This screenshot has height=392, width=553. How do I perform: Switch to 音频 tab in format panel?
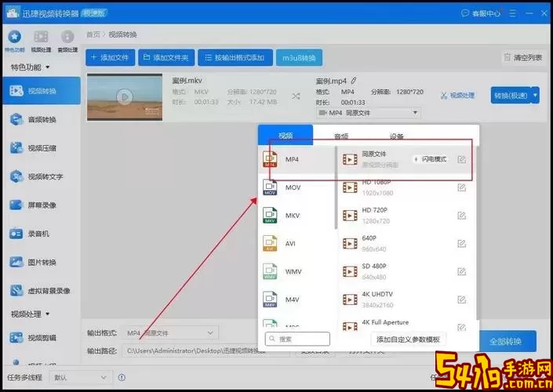(x=341, y=136)
